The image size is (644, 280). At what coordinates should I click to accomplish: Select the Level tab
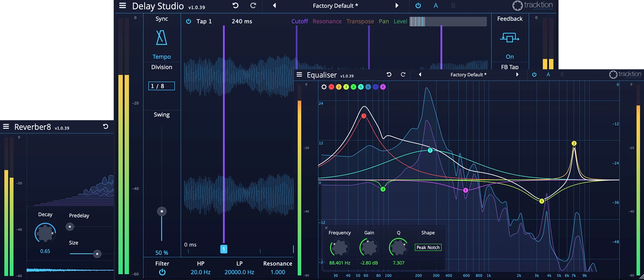tap(400, 21)
